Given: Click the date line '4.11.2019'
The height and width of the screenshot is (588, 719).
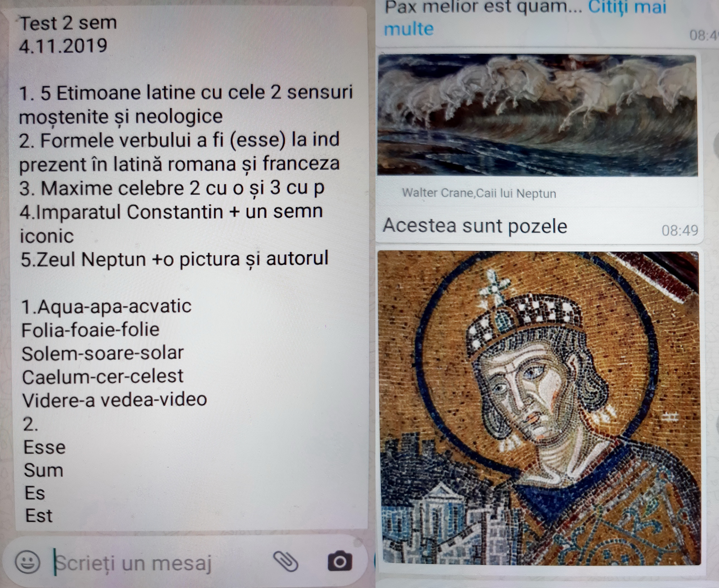Looking at the screenshot, I should (x=63, y=46).
